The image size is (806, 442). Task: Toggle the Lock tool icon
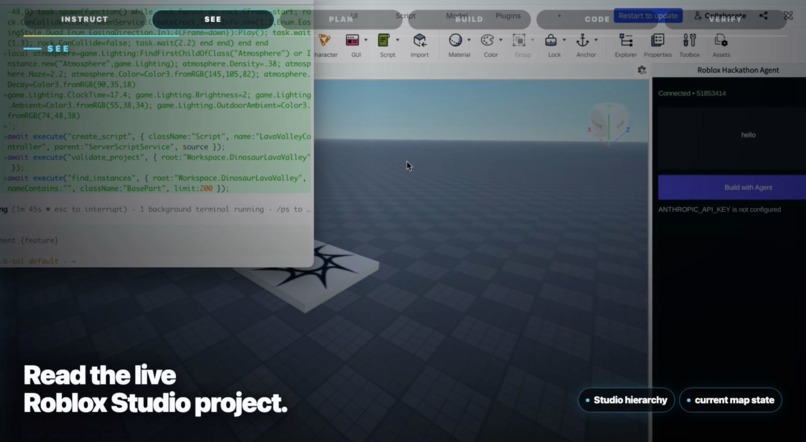pyautogui.click(x=551, y=40)
